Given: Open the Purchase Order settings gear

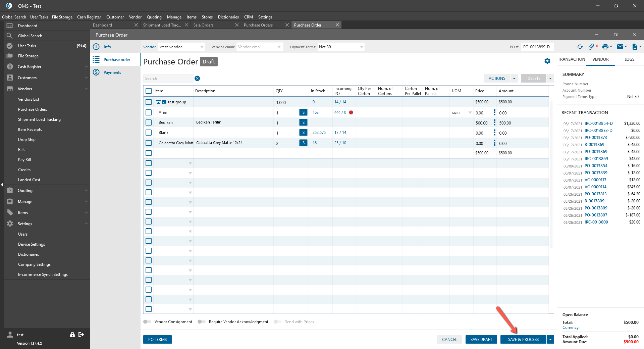Looking at the screenshot, I should (547, 61).
